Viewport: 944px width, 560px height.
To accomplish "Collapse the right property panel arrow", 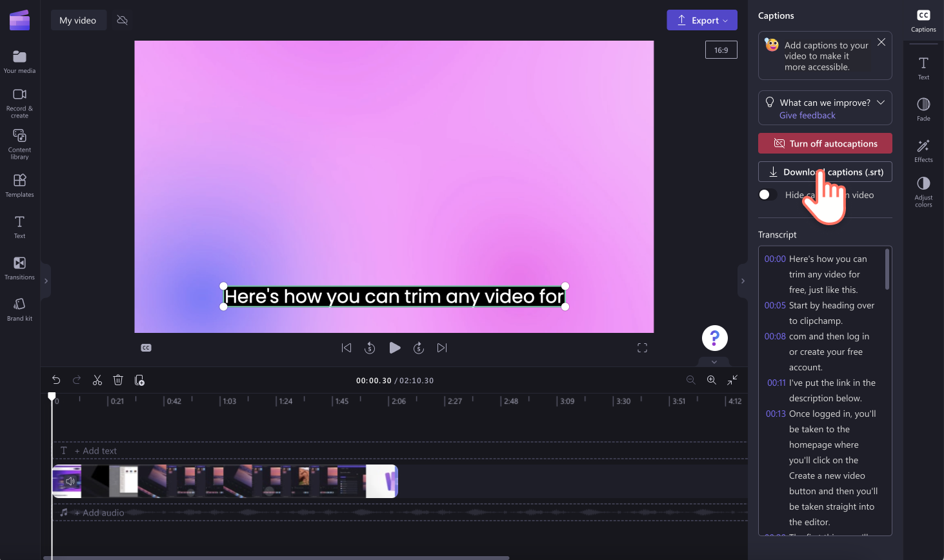I will tap(743, 281).
